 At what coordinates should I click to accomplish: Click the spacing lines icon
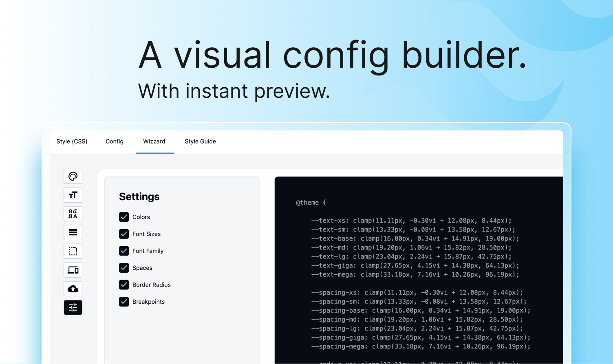pyautogui.click(x=73, y=232)
